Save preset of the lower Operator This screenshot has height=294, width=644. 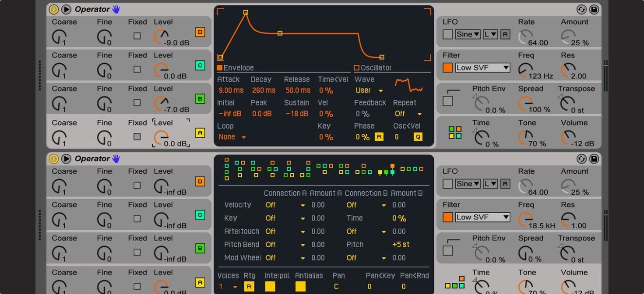[x=594, y=159]
